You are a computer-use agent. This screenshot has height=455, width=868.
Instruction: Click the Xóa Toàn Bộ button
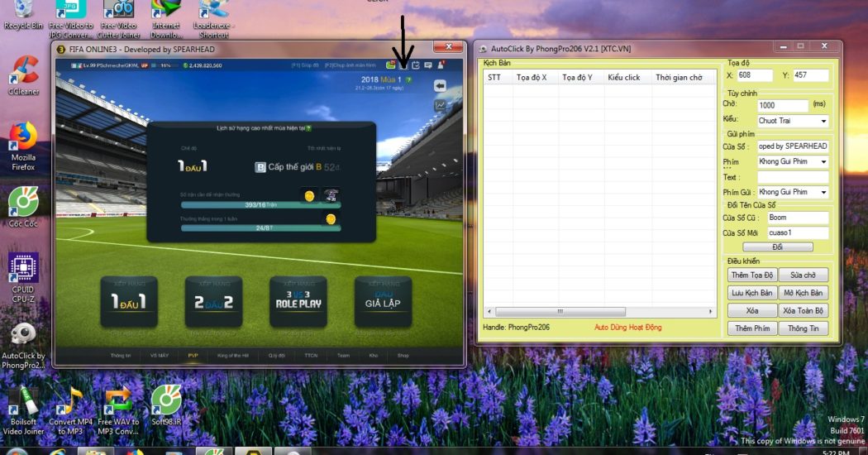pos(804,310)
